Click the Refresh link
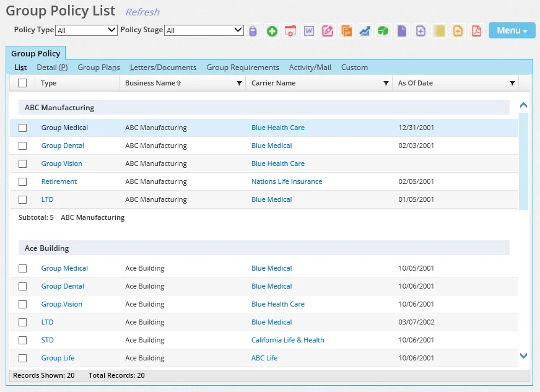The image size is (540, 392). (x=142, y=12)
